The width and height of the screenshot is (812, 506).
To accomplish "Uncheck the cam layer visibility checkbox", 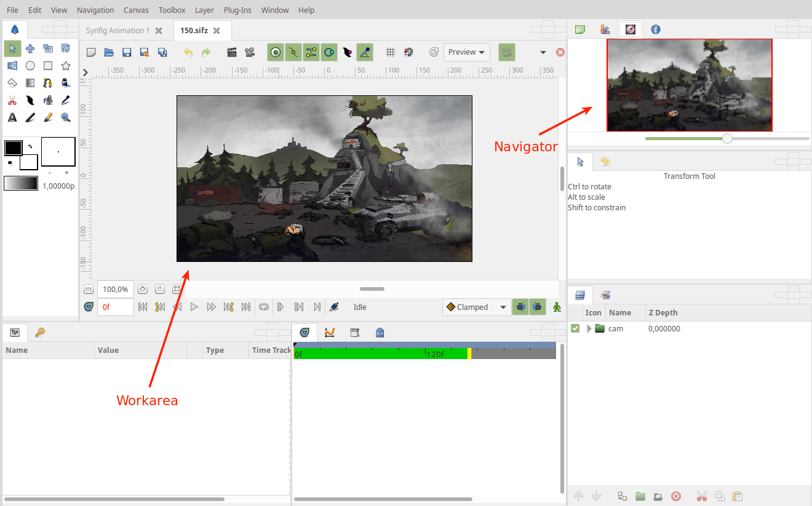I will coord(575,328).
